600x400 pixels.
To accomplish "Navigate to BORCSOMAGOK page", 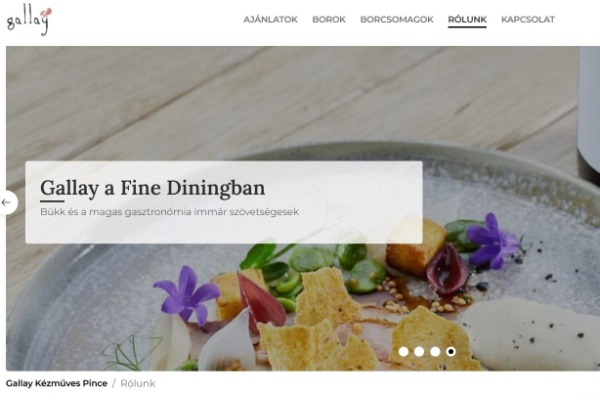I will coord(397,20).
